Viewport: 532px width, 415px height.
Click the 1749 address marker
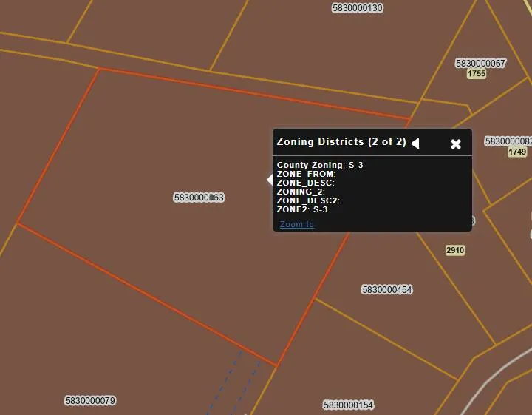517,152
